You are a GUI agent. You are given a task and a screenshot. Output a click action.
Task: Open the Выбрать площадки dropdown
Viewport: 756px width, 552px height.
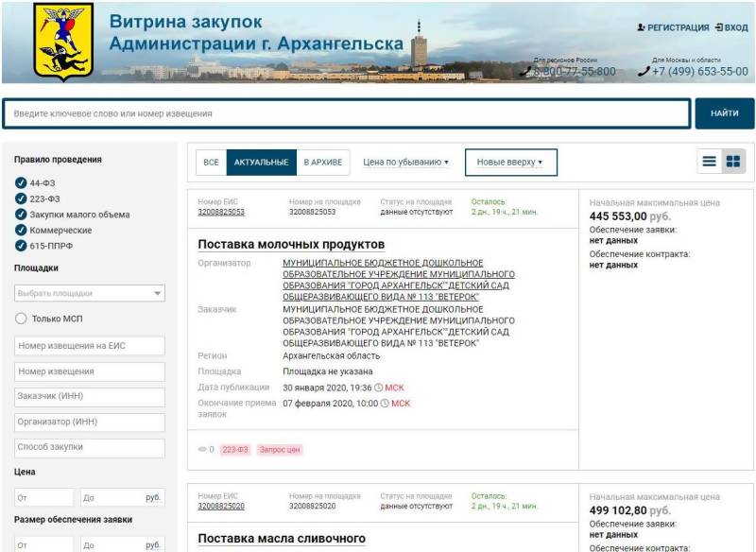pyautogui.click(x=90, y=294)
